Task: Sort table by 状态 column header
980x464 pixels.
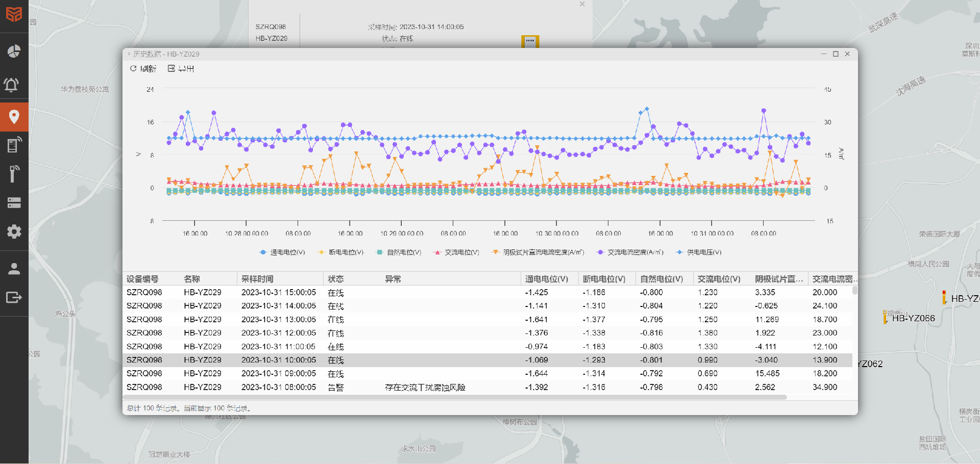Action: [x=335, y=279]
